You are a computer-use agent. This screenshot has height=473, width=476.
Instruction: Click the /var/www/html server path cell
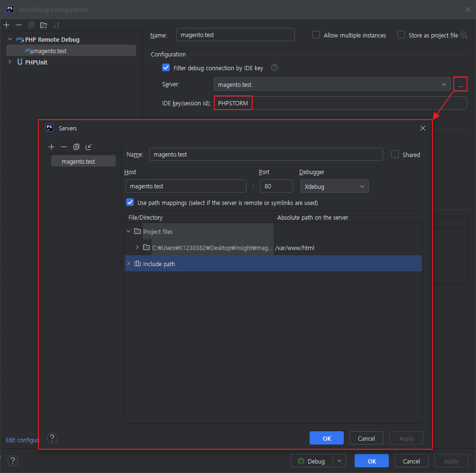click(348, 248)
